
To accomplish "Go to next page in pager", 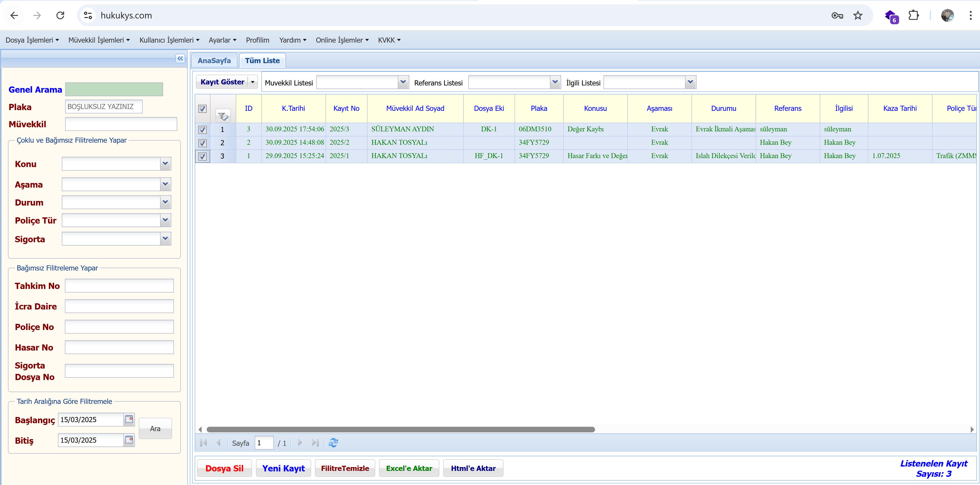I will [300, 443].
